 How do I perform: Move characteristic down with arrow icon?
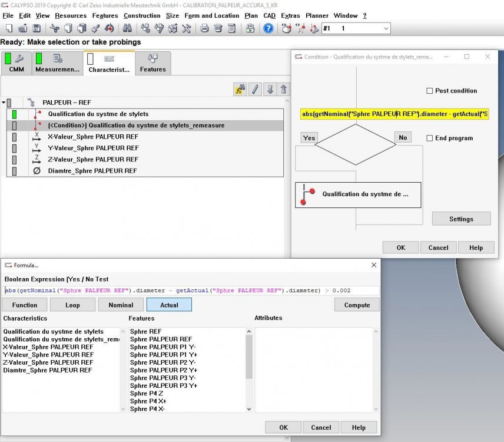click(x=270, y=90)
